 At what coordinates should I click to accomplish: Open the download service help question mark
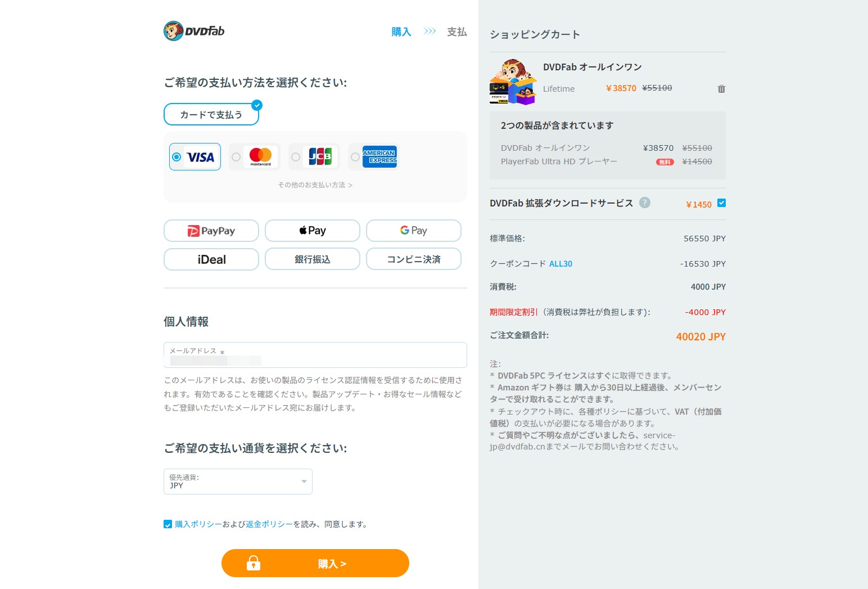tap(645, 203)
